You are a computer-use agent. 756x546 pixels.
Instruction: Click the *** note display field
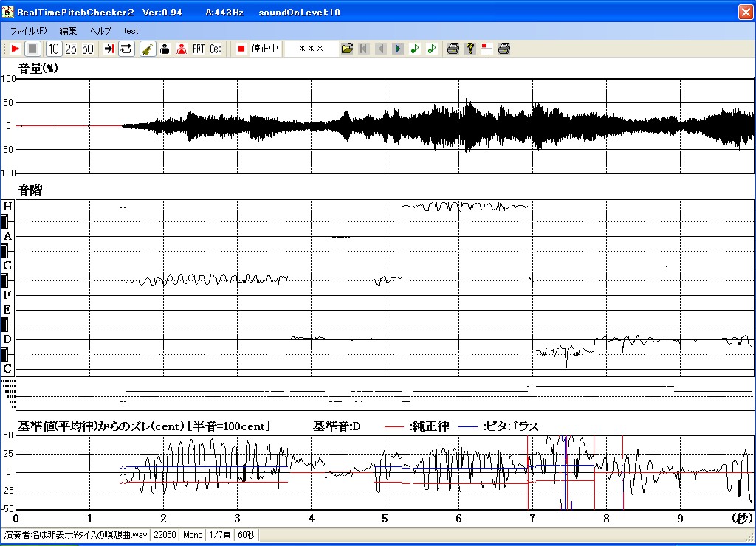312,49
